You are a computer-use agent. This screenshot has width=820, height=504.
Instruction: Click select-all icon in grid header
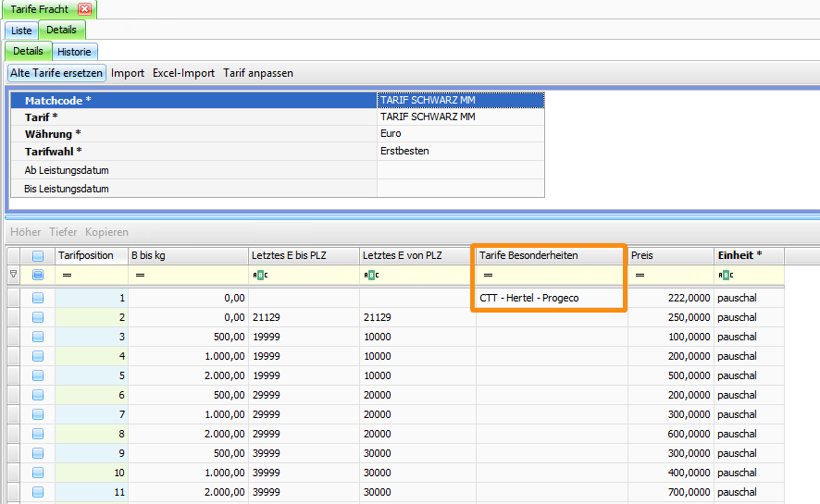(38, 256)
